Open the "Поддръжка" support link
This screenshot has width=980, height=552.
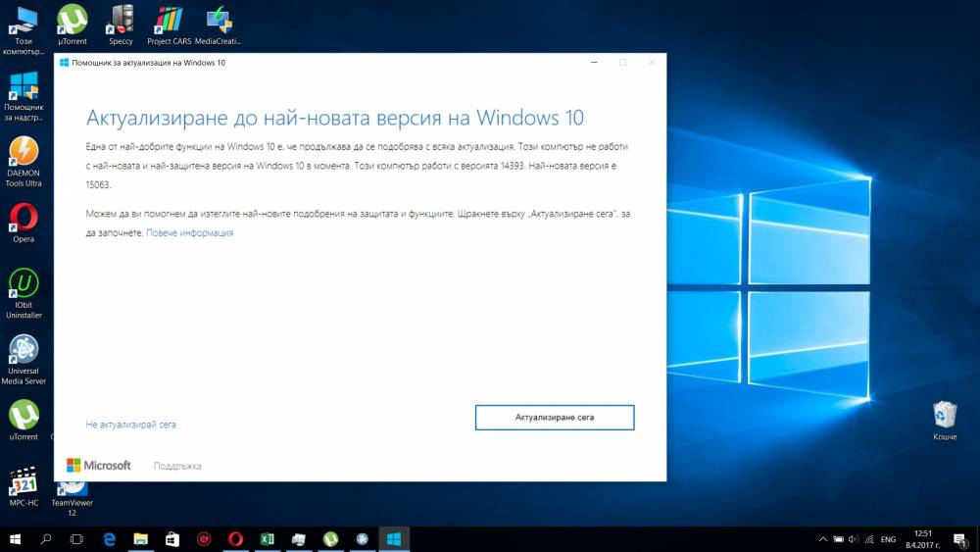coord(177,466)
